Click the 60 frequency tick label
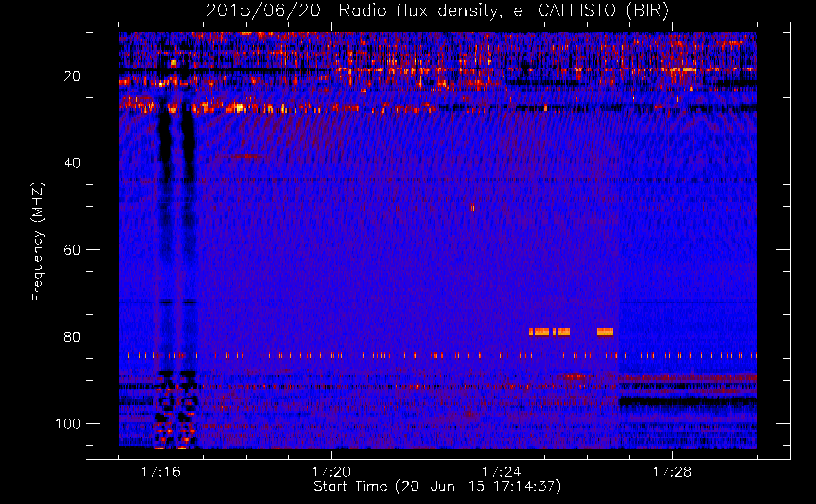The height and width of the screenshot is (504, 816). tap(72, 250)
